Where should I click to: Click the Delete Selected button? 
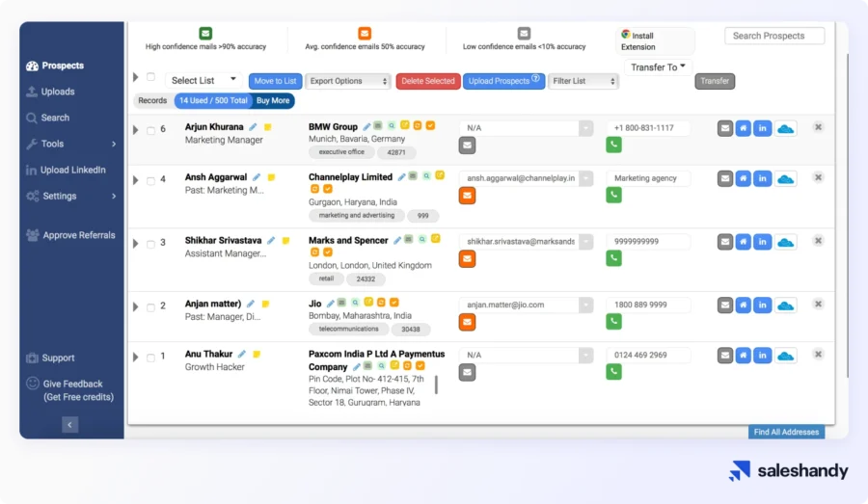coord(428,81)
